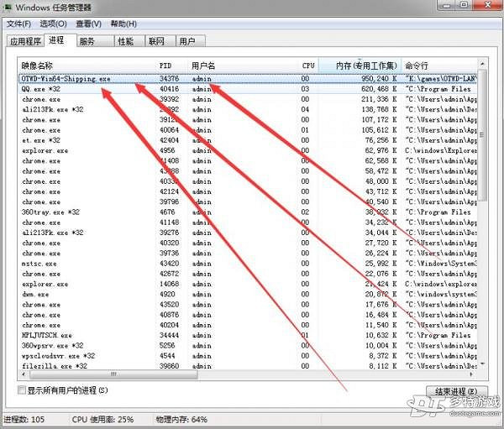Select chrome.exe with PID 40320
Screen dimensions: 504x429
tap(248, 243)
